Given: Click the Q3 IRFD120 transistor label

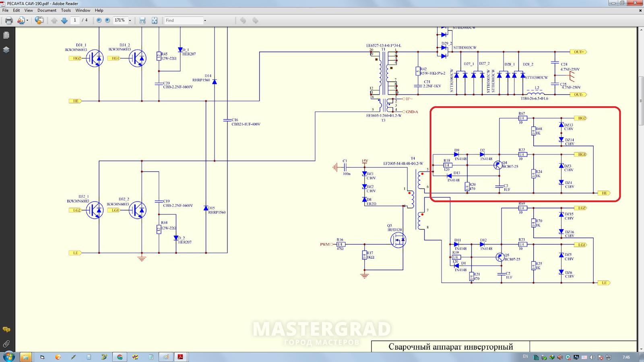Looking at the screenshot, I should (x=394, y=228).
